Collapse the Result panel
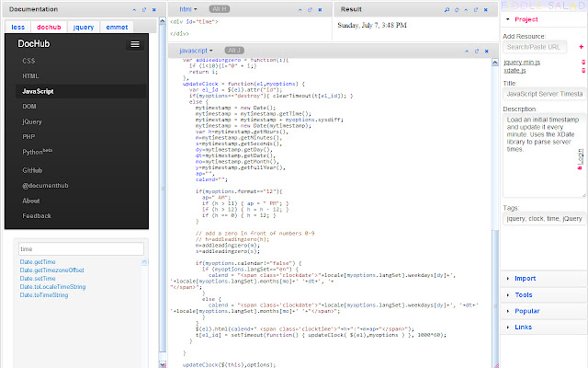This screenshot has width=588, height=368. click(x=466, y=10)
